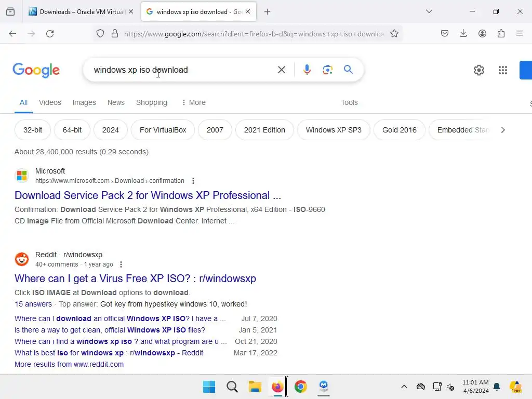Open Download Service Pack 2 for Windows XP link

tap(148, 195)
